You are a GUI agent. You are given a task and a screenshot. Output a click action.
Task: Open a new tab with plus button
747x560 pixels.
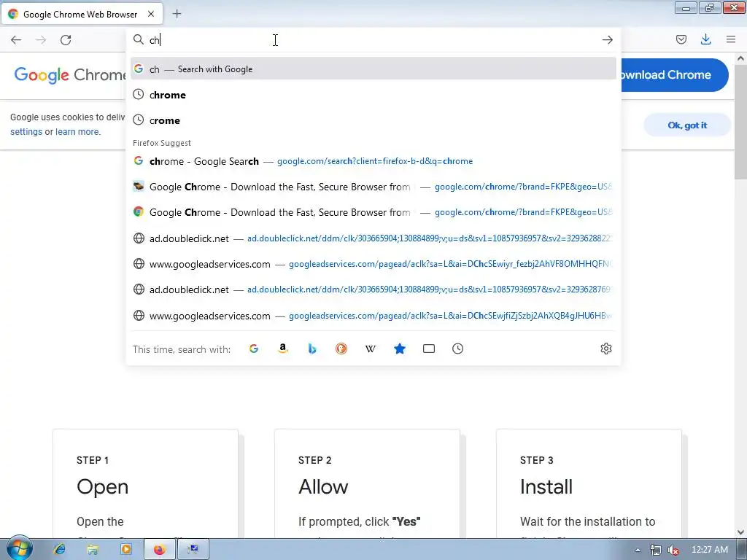[x=177, y=14]
